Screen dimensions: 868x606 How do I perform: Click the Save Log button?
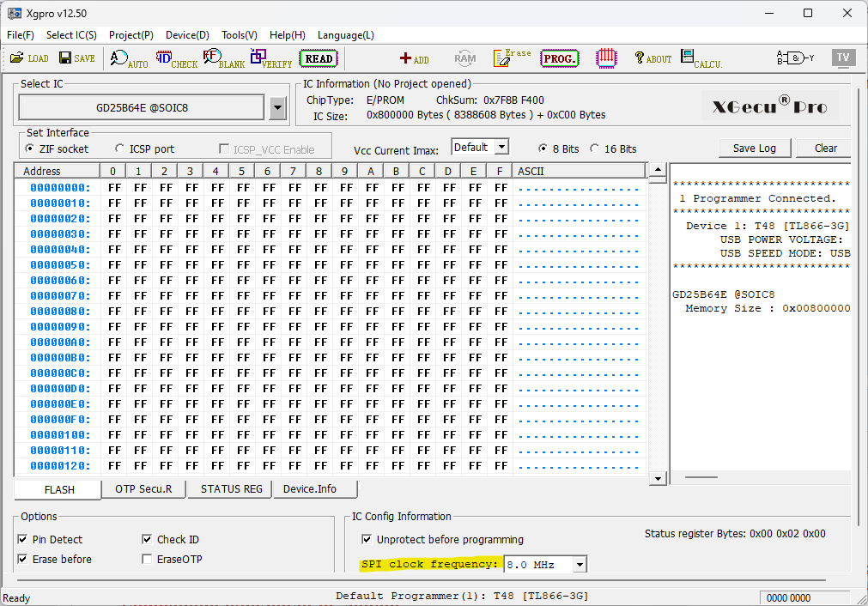click(755, 148)
